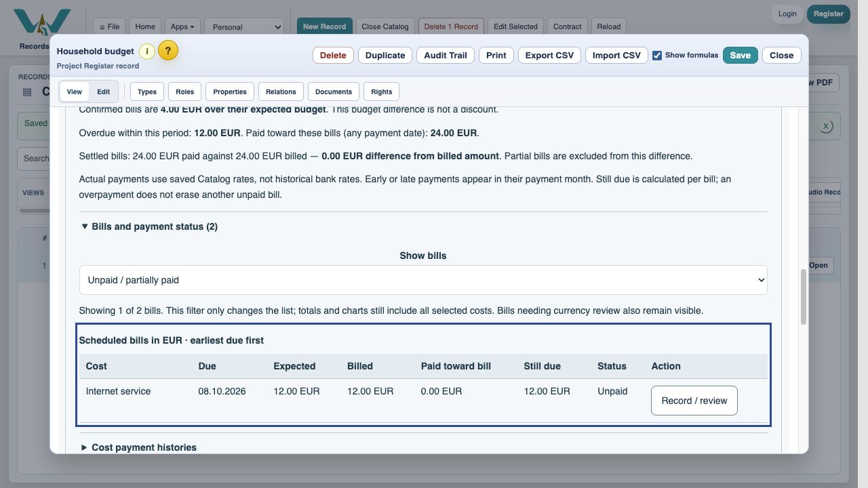Click the Paid toward bill column header

click(456, 366)
